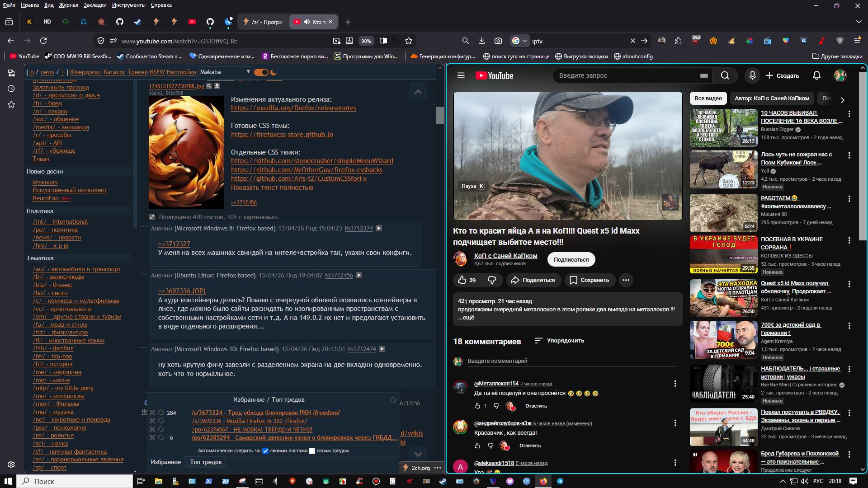The width and height of the screenshot is (868, 488).
Task: Open a new browser tab
Action: [348, 22]
